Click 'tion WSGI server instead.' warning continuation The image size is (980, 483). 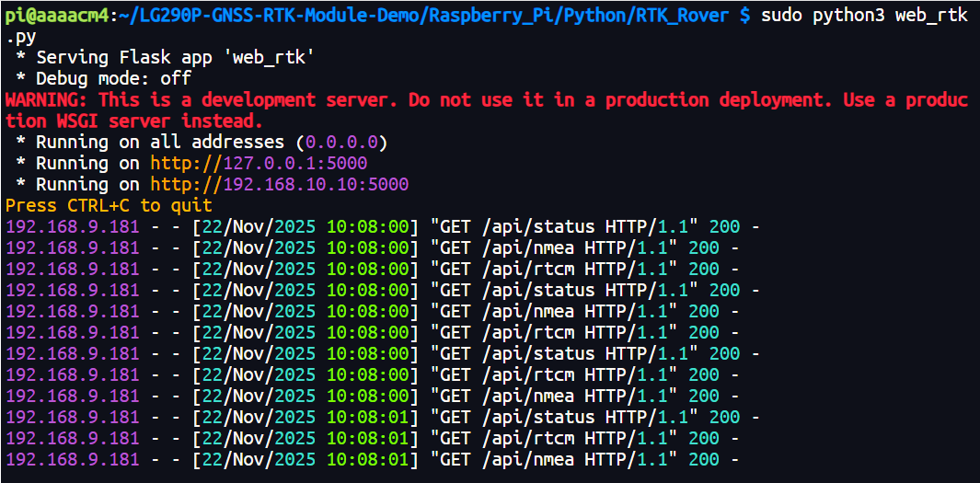[134, 121]
